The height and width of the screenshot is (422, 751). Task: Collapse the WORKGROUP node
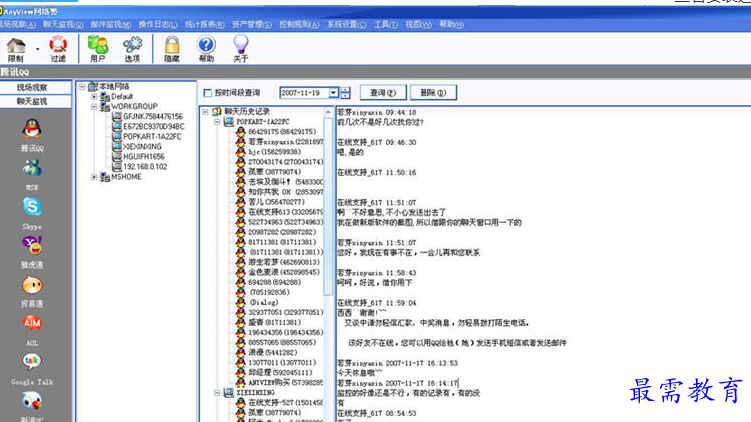94,107
